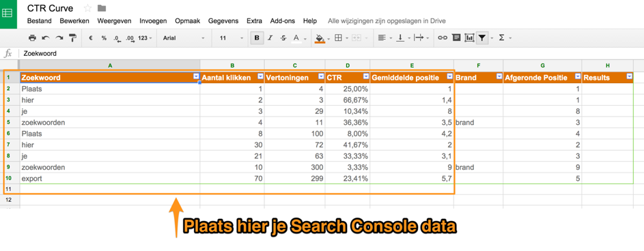Open the Results column filter
The height and width of the screenshot is (251, 644).
(x=629, y=76)
